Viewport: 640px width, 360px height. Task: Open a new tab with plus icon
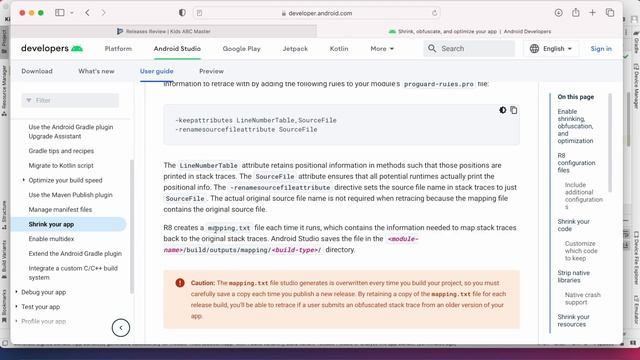(592, 13)
